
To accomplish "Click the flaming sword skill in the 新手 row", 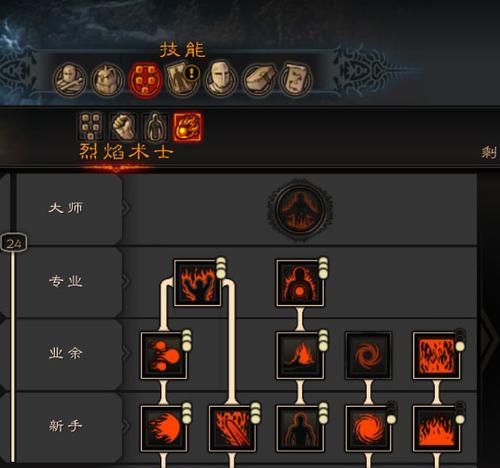I will pyautogui.click(x=232, y=429).
